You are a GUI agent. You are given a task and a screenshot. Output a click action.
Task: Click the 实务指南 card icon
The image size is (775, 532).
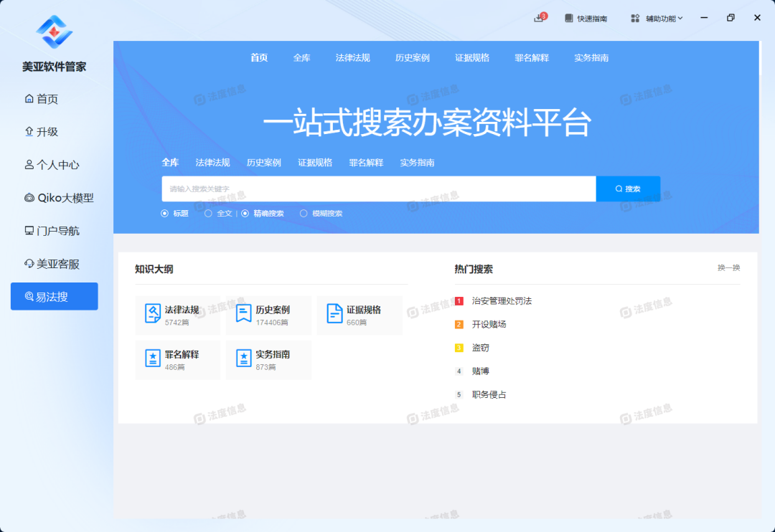click(x=243, y=358)
